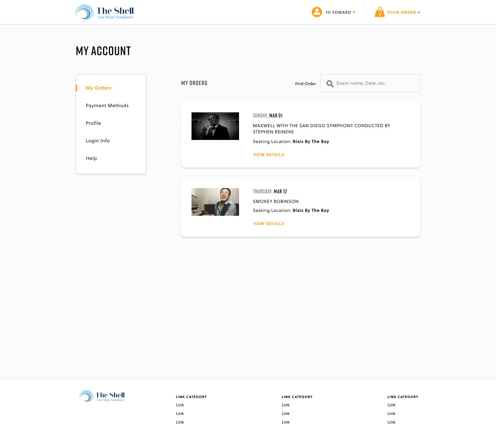
Task: Focus the Find Order search field
Action: point(370,83)
